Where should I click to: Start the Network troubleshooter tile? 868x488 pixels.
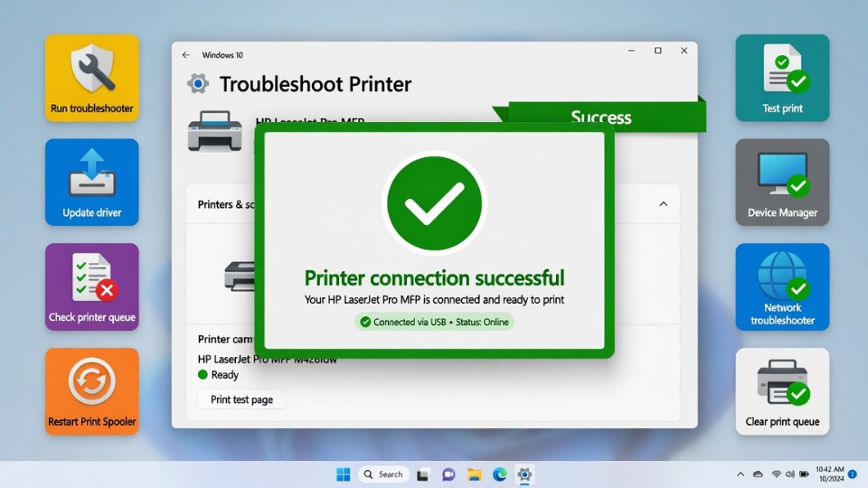782,286
